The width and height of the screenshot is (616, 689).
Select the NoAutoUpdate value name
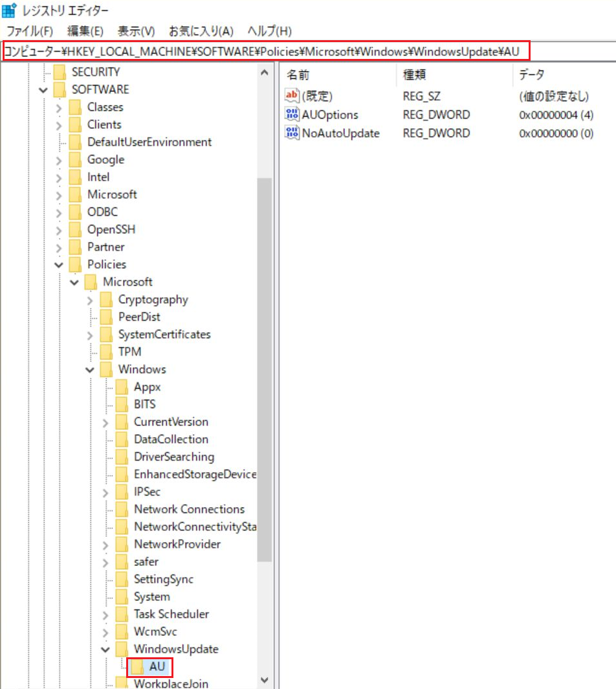pos(341,133)
